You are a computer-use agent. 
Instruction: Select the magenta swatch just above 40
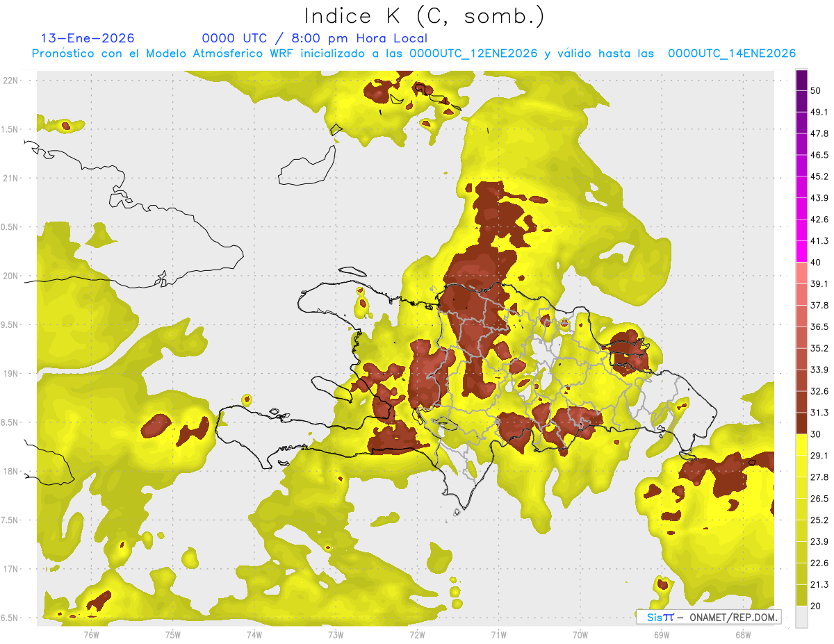pyautogui.click(x=801, y=251)
